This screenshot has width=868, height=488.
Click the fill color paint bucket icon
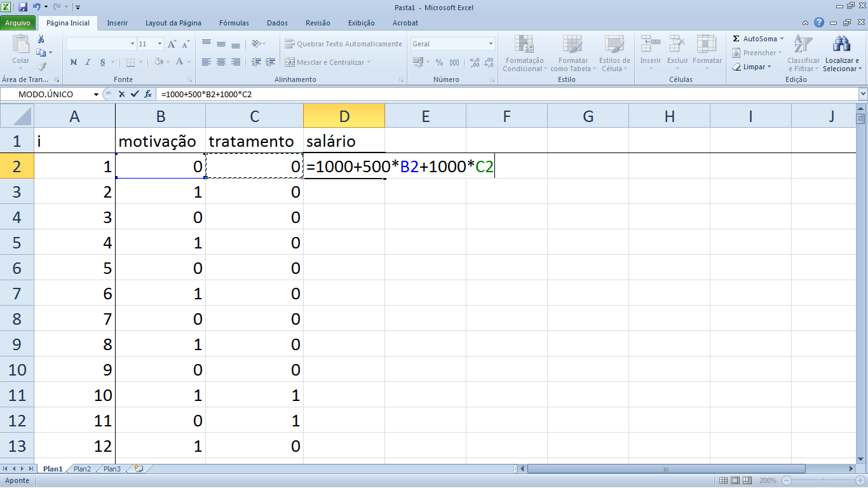(159, 62)
